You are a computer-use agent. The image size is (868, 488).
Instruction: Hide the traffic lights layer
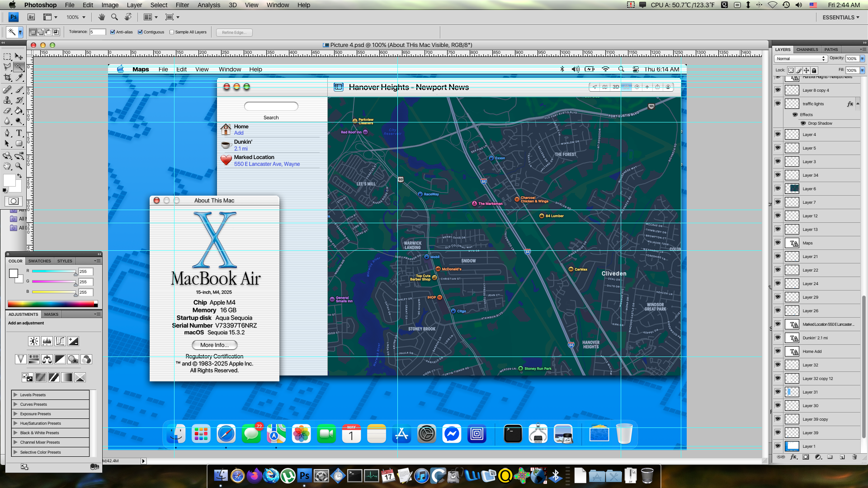pos(778,103)
